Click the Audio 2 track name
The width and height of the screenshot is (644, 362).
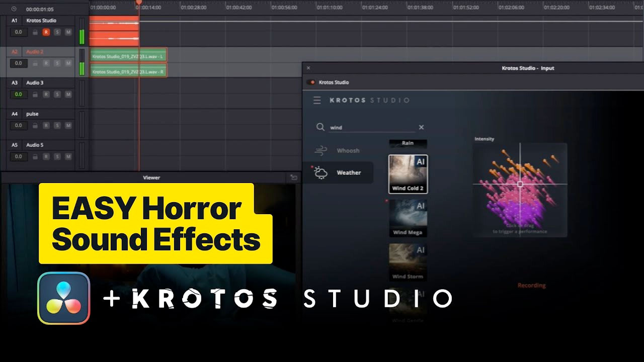pyautogui.click(x=35, y=52)
